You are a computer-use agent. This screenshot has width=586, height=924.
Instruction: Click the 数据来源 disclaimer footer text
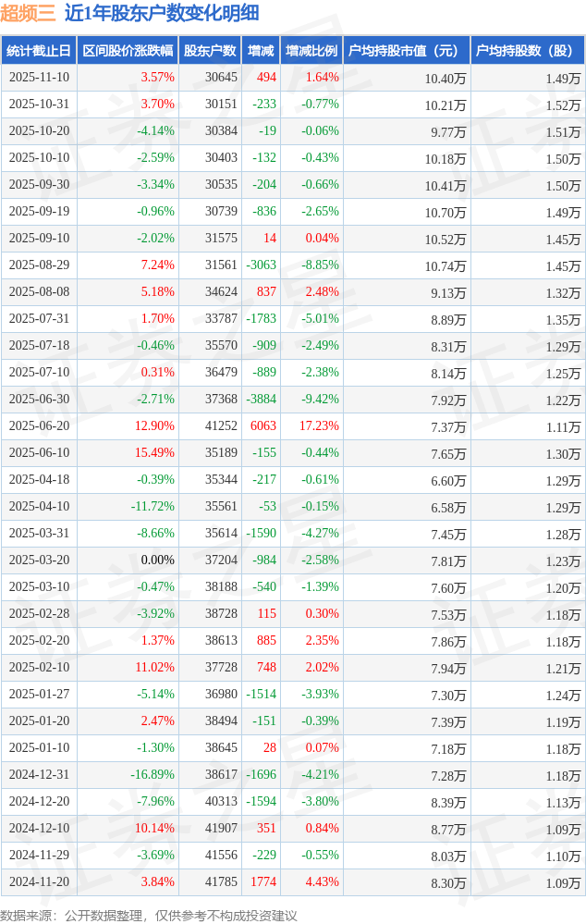pyautogui.click(x=149, y=915)
